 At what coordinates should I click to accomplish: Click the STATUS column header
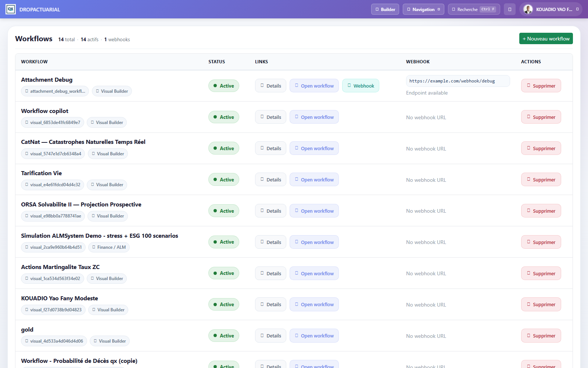[217, 62]
